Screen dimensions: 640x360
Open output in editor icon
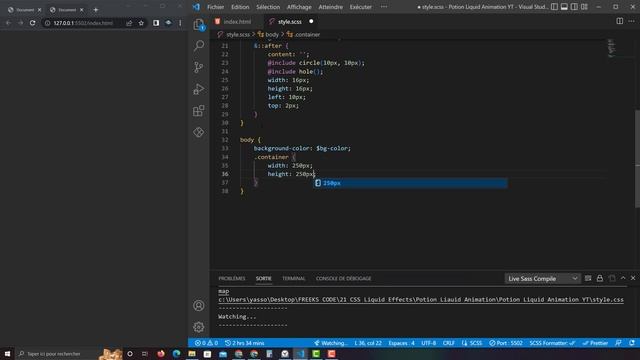(x=612, y=278)
